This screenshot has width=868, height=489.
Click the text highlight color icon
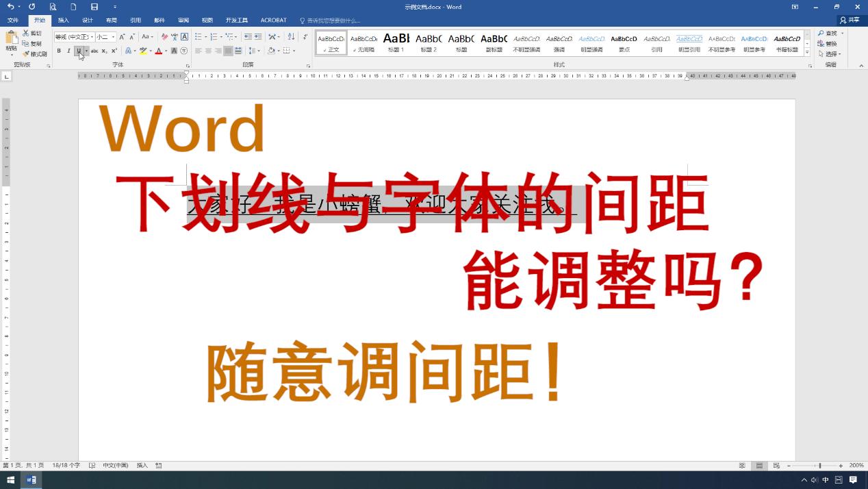click(x=142, y=51)
